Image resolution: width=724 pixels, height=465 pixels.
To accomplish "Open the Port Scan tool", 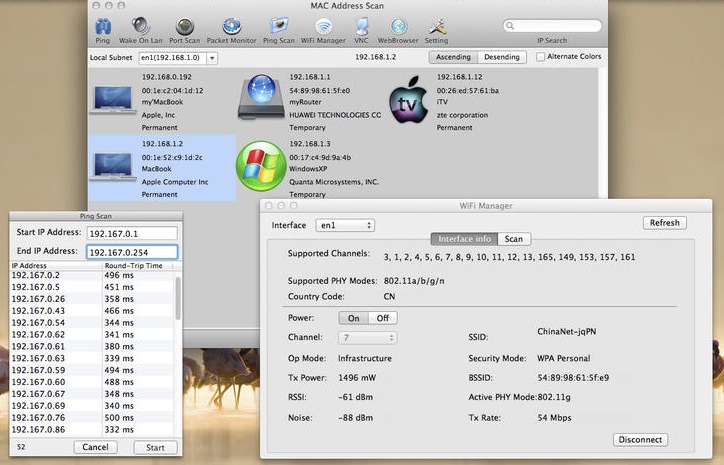I will [x=185, y=30].
